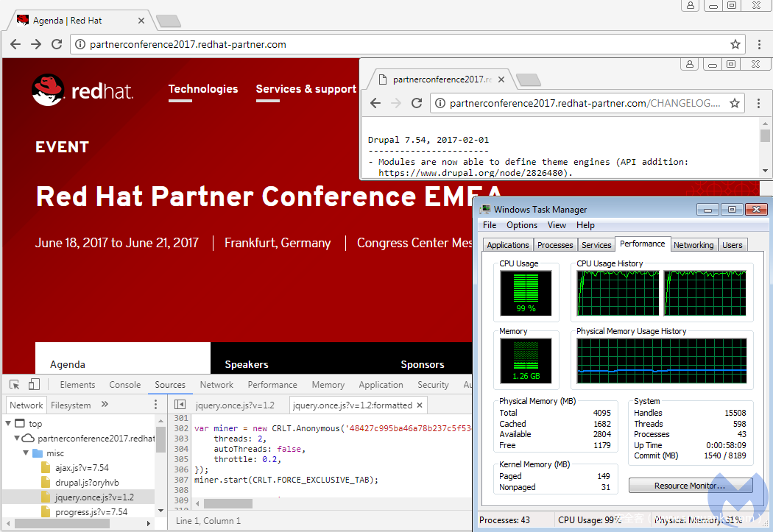The image size is (773, 532).
Task: Switch to the Processes tab in Task Manager
Action: tap(555, 245)
